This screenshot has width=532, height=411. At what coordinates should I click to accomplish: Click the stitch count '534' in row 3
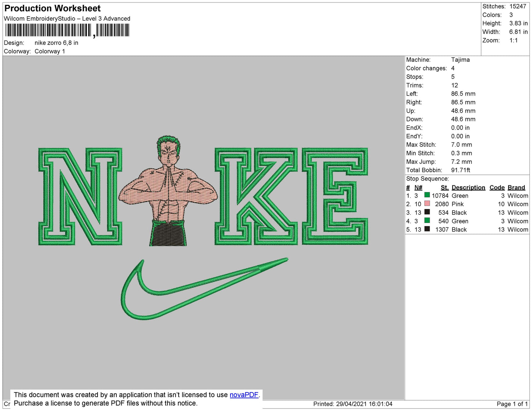(x=443, y=213)
